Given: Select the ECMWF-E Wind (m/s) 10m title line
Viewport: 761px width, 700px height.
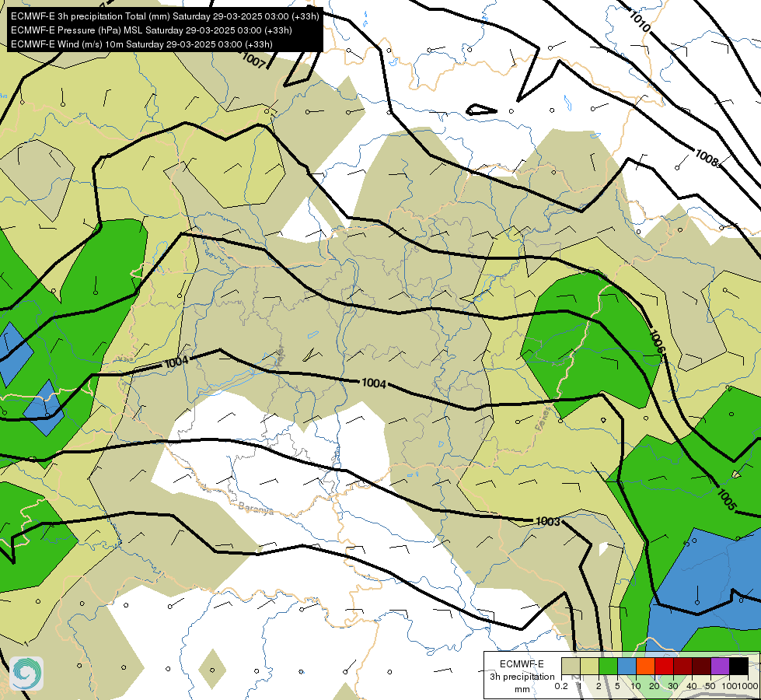Looking at the screenshot, I should click(x=141, y=44).
